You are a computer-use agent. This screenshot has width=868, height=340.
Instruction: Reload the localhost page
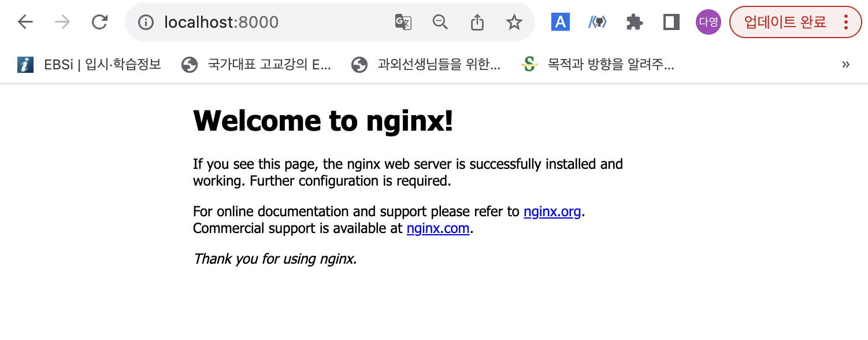pos(100,22)
